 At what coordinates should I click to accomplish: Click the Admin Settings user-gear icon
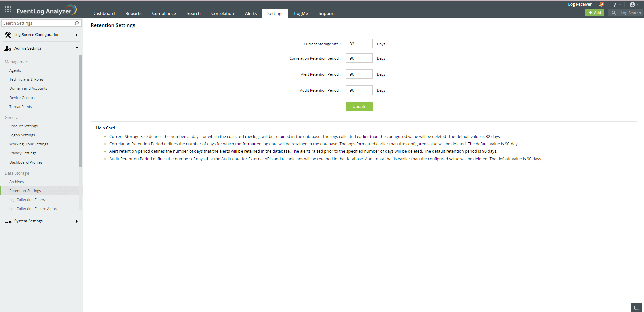pos(7,48)
